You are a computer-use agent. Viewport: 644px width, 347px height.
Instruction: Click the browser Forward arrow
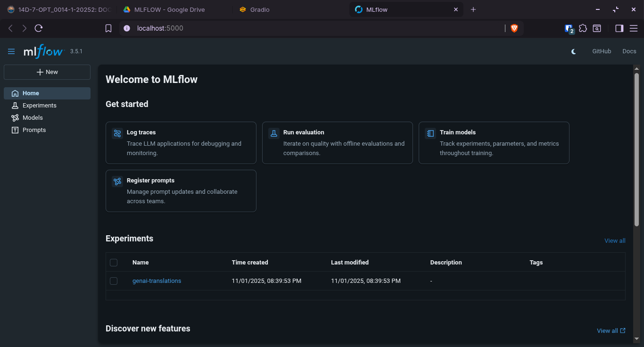pos(25,28)
